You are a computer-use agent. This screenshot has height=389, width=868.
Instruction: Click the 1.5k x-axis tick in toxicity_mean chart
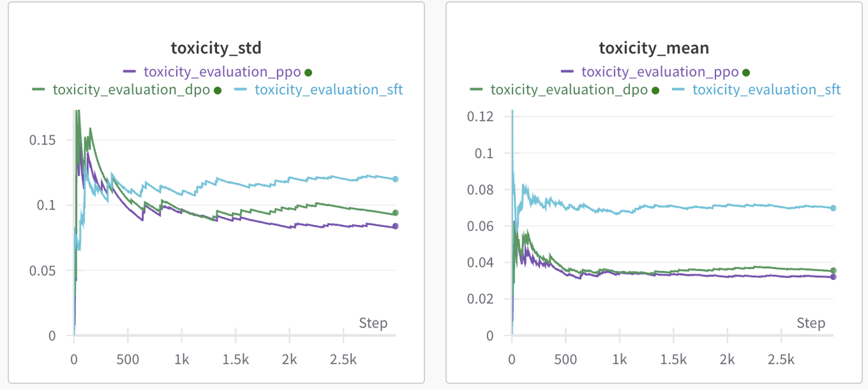tap(673, 359)
